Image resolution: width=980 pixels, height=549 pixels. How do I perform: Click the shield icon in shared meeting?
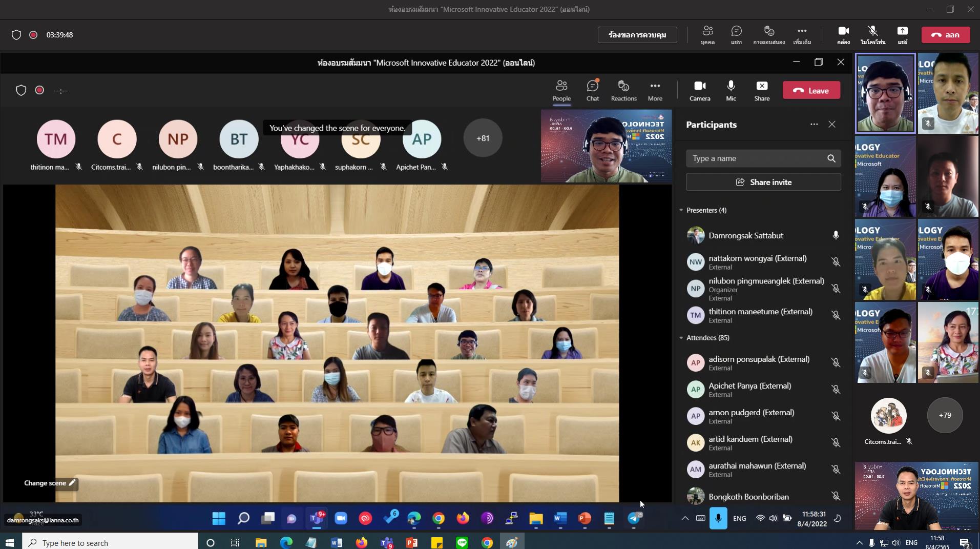pyautogui.click(x=21, y=90)
